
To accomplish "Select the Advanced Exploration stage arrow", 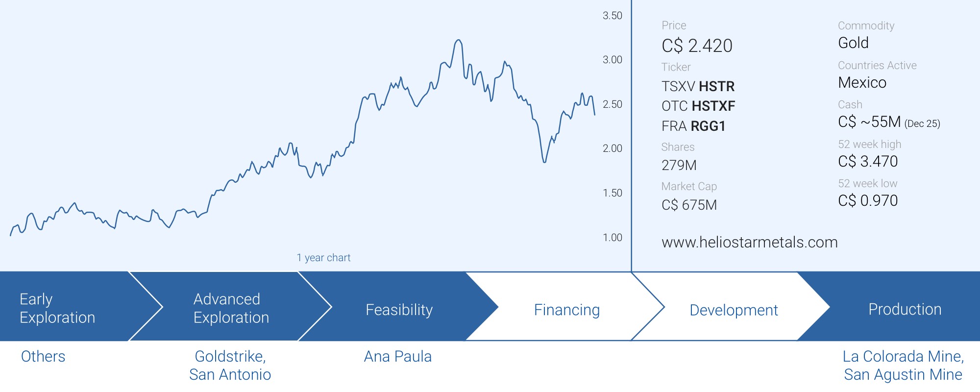I will click(x=231, y=308).
